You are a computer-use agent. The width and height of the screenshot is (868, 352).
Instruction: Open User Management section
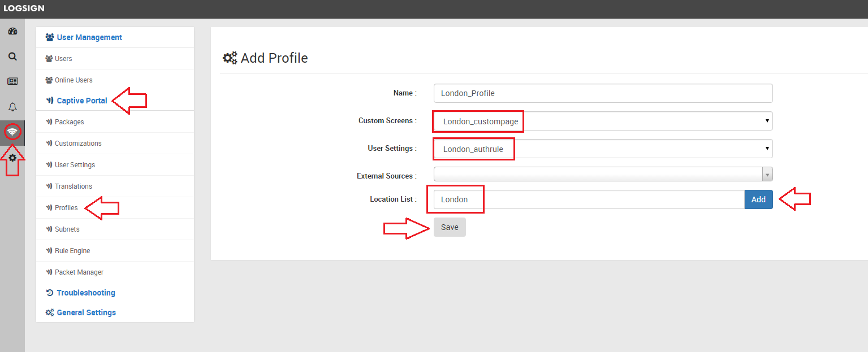pos(89,37)
